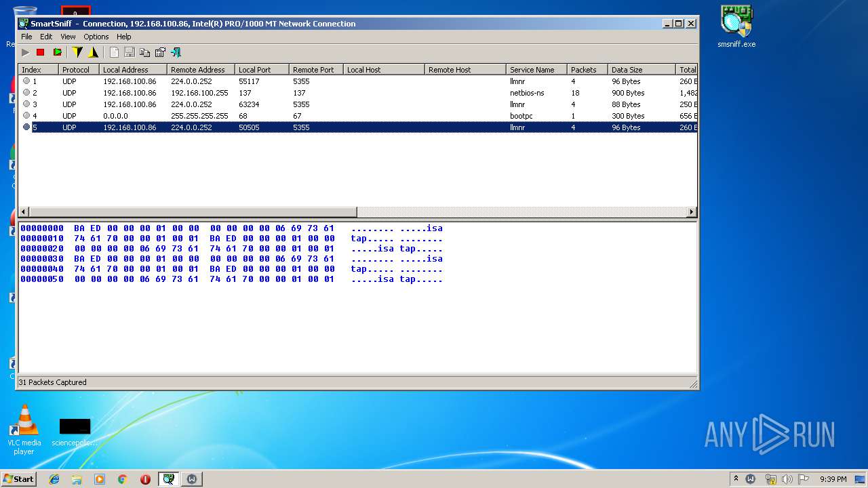
Task: Sort by Data Size column header
Action: click(642, 70)
